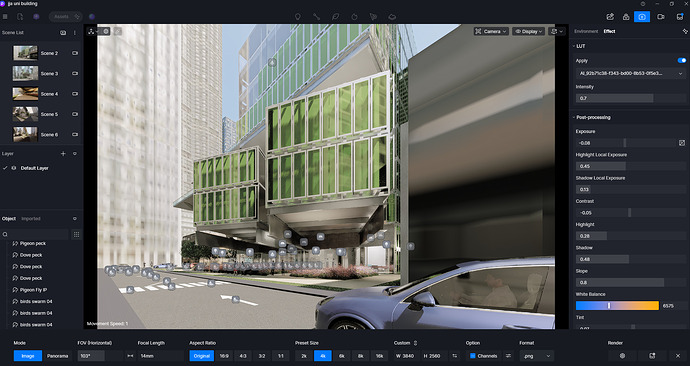Open the Layer panel settings icon
Viewport: 690px width, 366px height.
click(x=75, y=154)
